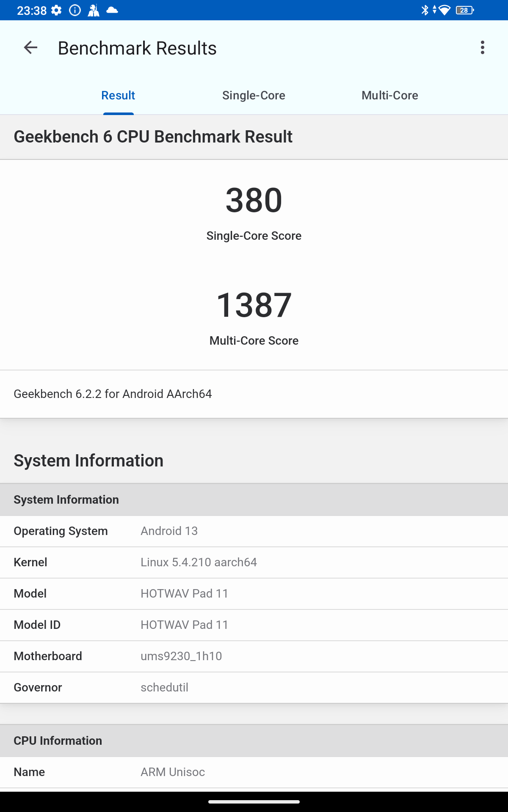Select the Kernel Linux 5.4.210 row
508x812 pixels.
254,562
